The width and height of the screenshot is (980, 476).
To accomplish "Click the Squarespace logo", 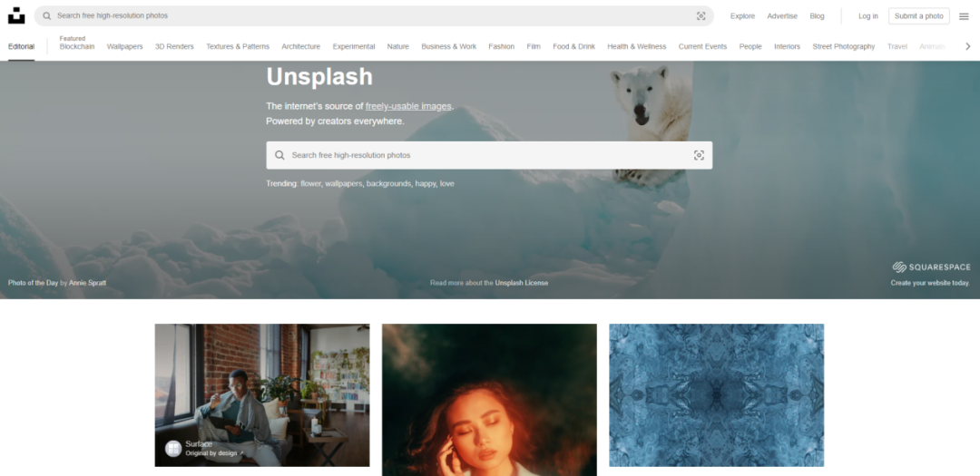I will click(931, 267).
